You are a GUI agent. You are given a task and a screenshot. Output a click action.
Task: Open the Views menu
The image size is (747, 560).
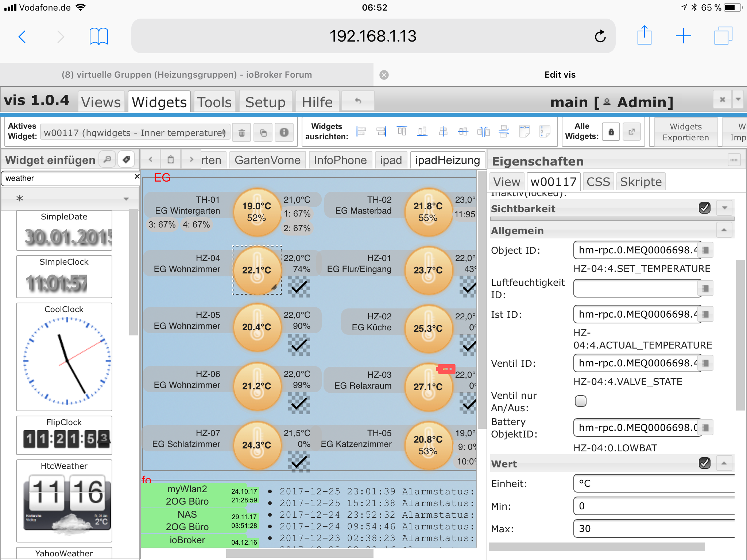coord(101,102)
